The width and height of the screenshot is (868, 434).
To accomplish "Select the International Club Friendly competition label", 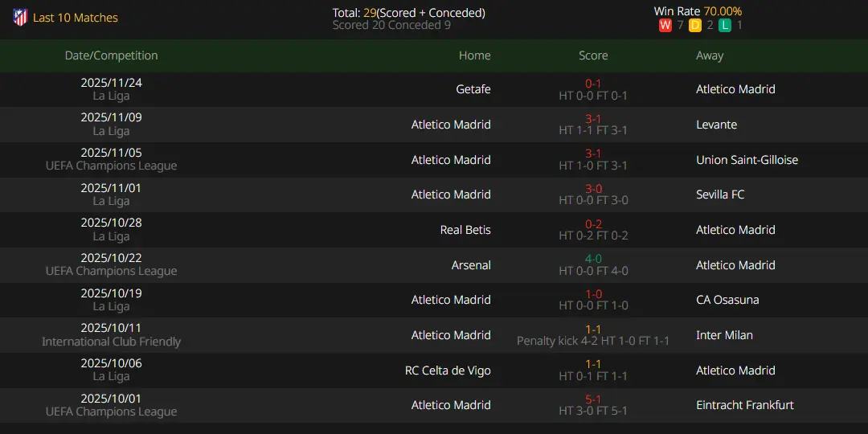I will tap(111, 342).
